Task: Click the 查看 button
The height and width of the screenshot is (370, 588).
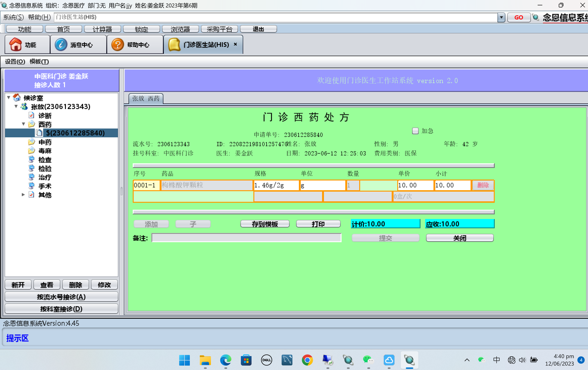Action: point(47,285)
